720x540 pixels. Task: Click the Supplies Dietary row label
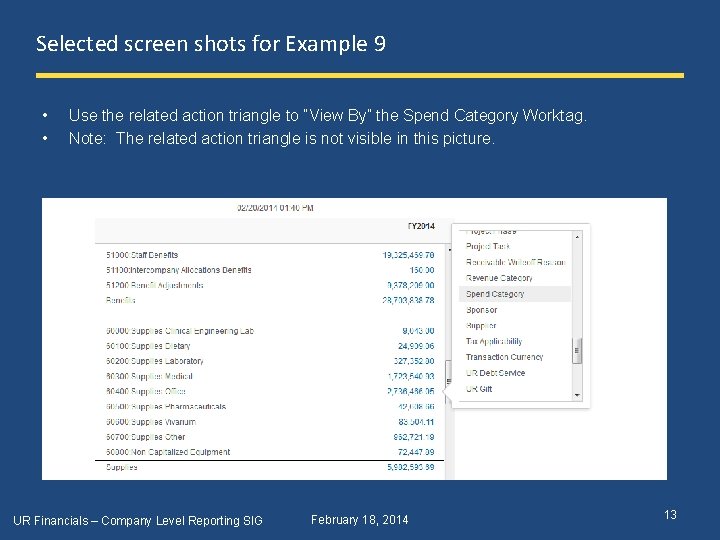pos(148,346)
